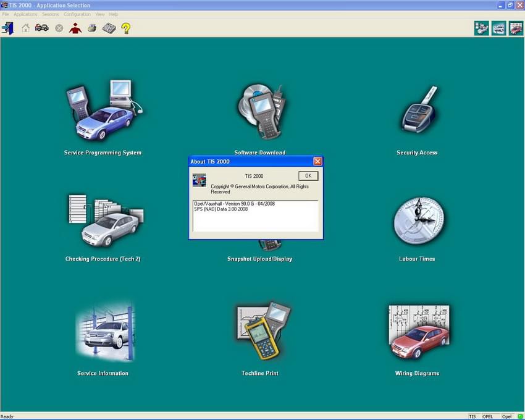Open the File menu
The width and height of the screenshot is (525, 420).
[x=6, y=14]
